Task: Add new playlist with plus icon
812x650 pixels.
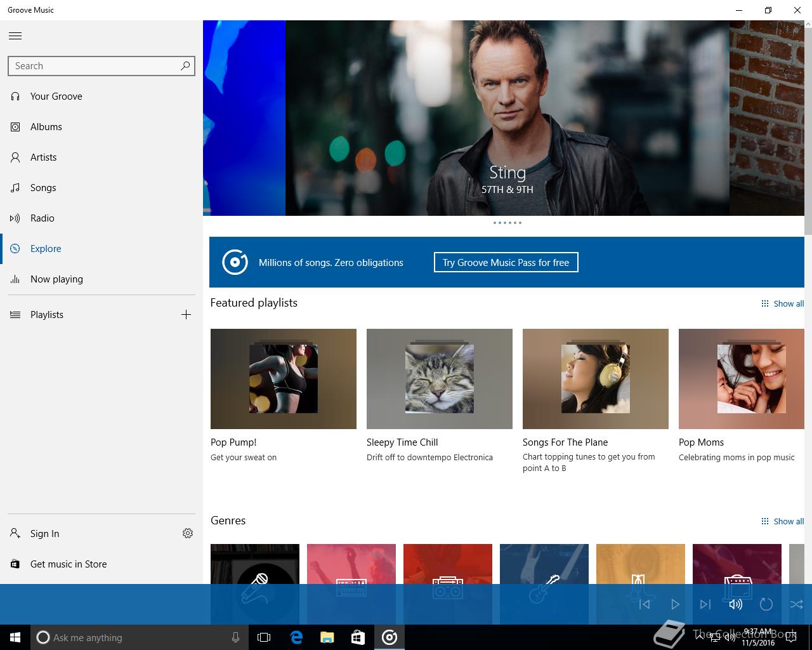Action: tap(186, 315)
